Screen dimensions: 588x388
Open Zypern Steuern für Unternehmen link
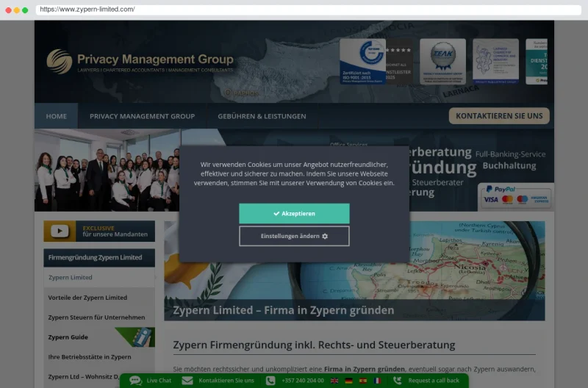pyautogui.click(x=96, y=317)
